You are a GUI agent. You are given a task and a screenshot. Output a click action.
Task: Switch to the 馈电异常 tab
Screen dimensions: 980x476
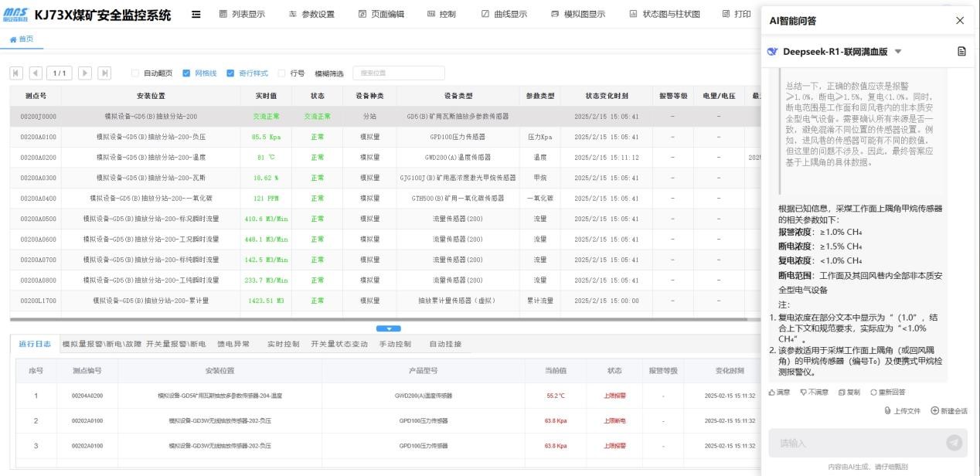pyautogui.click(x=233, y=344)
